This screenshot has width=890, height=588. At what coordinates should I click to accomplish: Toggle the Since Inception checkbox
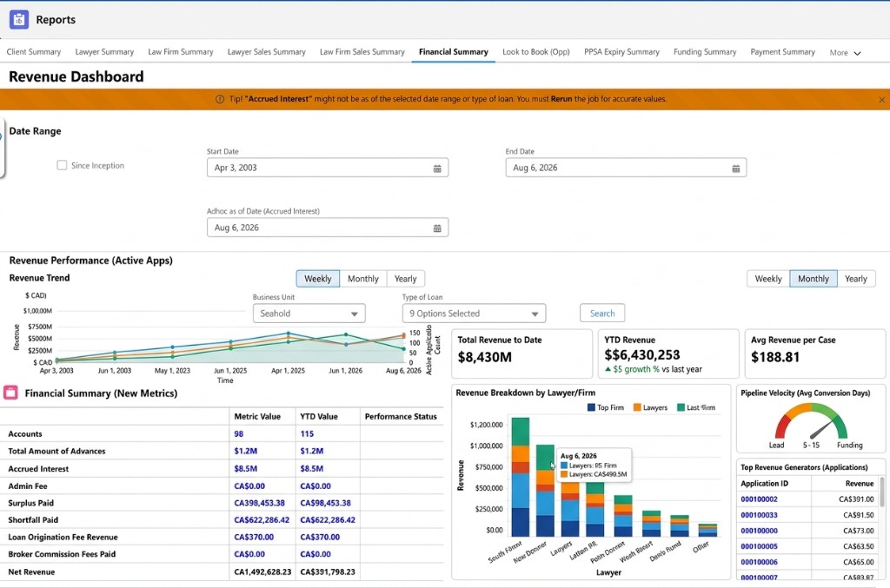click(62, 165)
